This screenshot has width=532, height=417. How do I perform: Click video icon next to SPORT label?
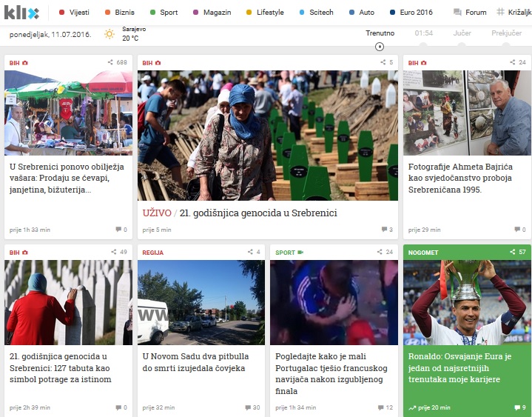[300, 253]
